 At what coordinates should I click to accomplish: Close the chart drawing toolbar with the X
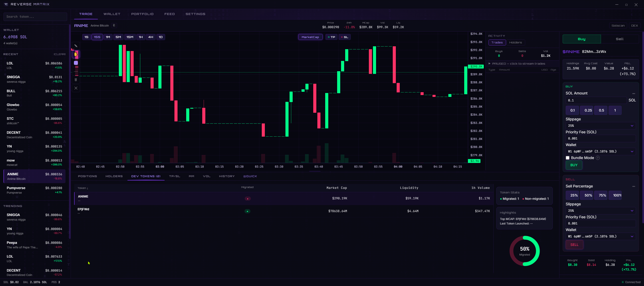pyautogui.click(x=76, y=88)
